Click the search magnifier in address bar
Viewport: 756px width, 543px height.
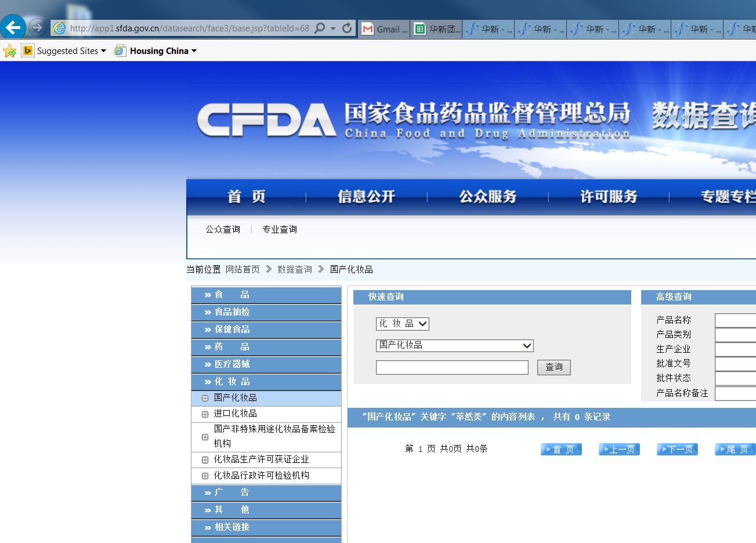click(x=320, y=28)
